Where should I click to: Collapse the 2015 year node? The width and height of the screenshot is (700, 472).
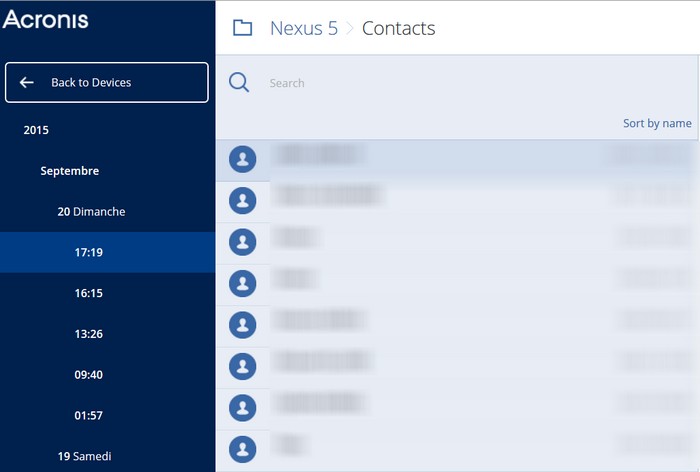(36, 130)
